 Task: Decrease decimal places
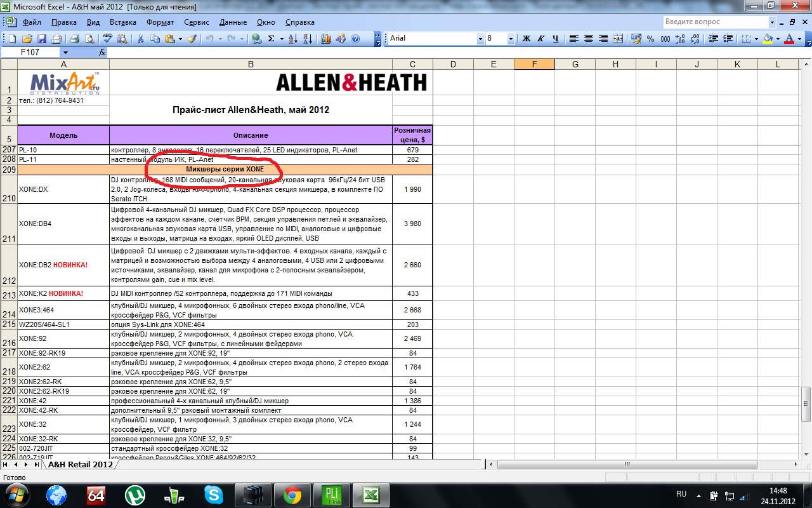tap(696, 39)
